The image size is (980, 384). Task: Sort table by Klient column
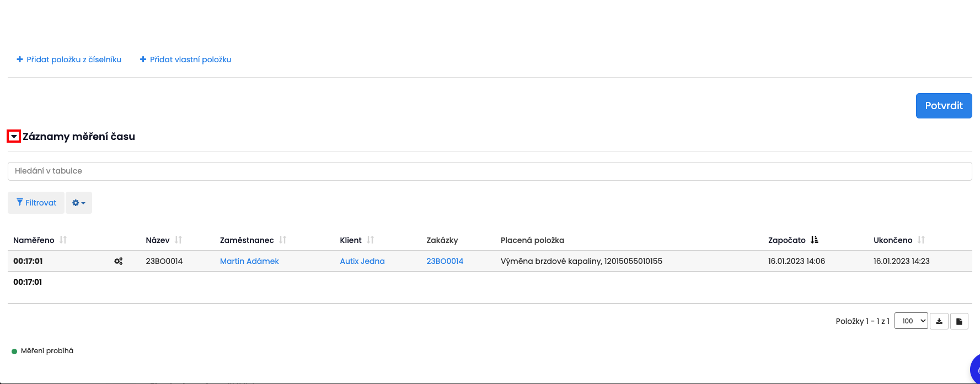click(x=371, y=240)
